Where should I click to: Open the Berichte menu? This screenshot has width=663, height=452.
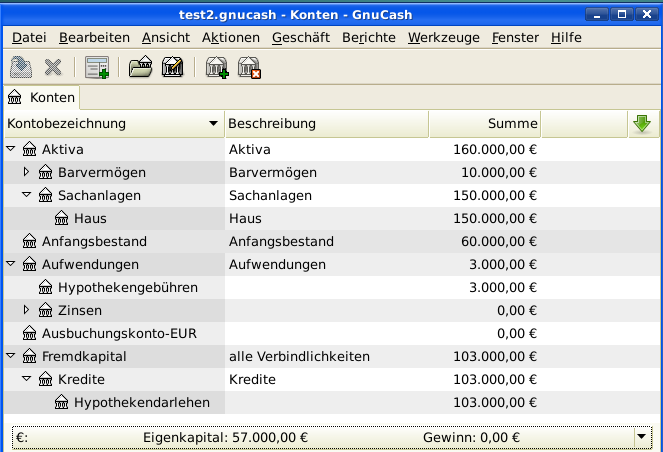[x=368, y=37]
